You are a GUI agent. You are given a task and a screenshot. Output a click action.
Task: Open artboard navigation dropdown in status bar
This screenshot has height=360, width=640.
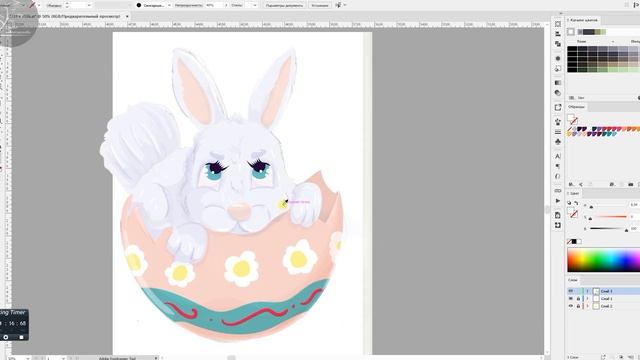tap(63, 358)
